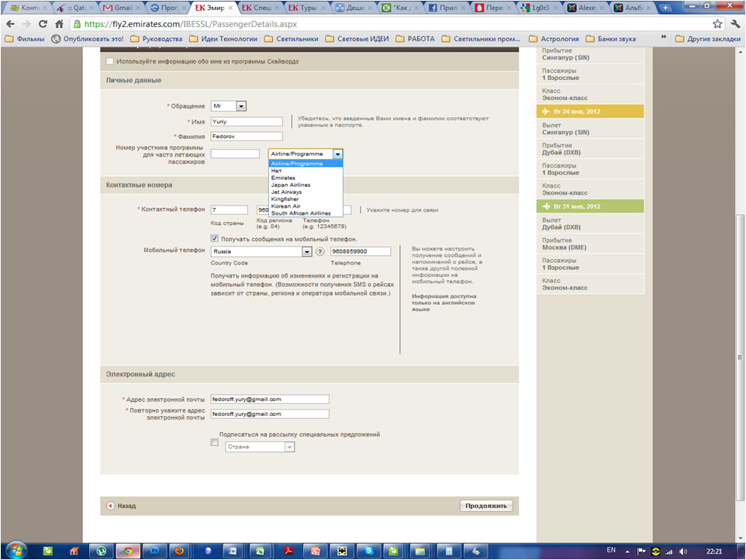746x560 pixels.
Task: Tick the Skywards information checkbox
Action: coord(110,61)
